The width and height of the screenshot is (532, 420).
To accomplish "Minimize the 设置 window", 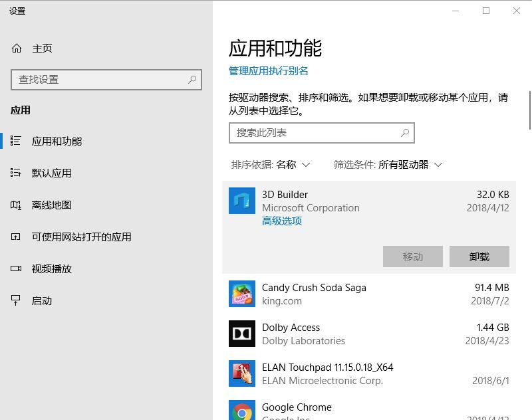I will [x=456, y=11].
